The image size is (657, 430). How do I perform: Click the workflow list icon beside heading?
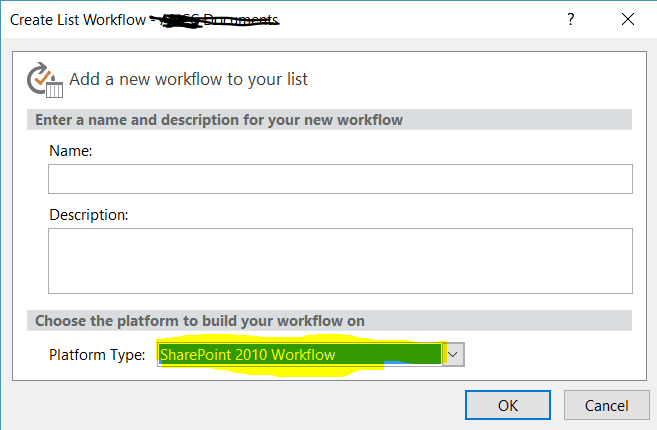[x=45, y=80]
